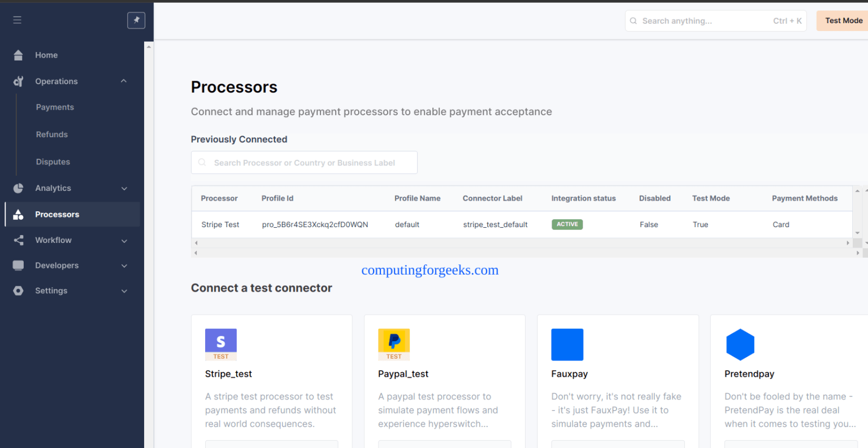Click the Developers sidebar icon
The width and height of the screenshot is (868, 448).
pyautogui.click(x=18, y=266)
